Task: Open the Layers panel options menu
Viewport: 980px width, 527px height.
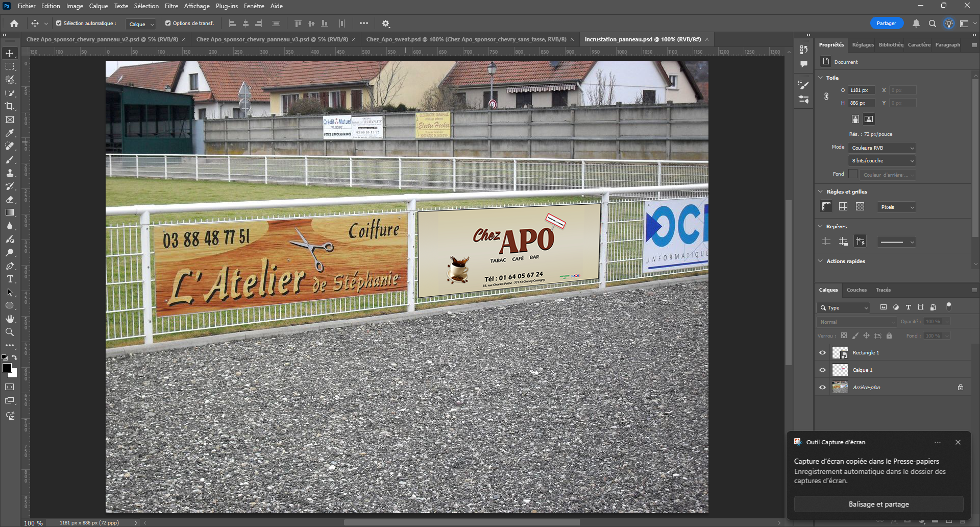Action: [974, 290]
